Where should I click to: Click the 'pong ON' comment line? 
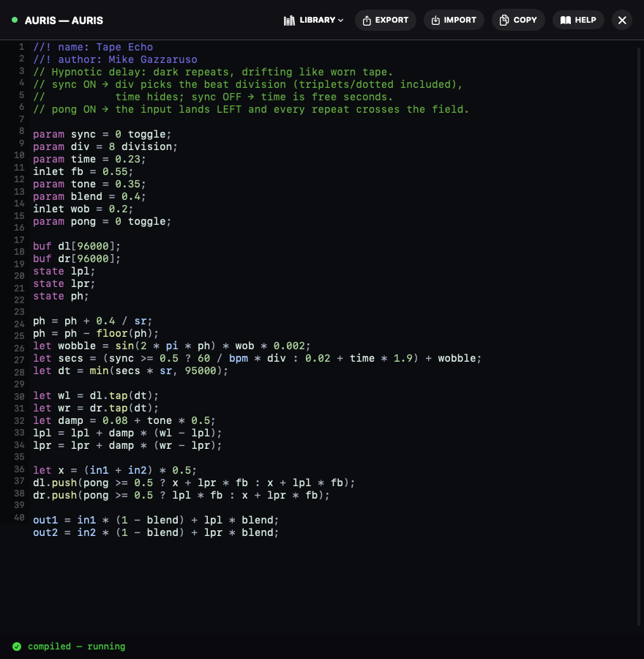coord(251,109)
